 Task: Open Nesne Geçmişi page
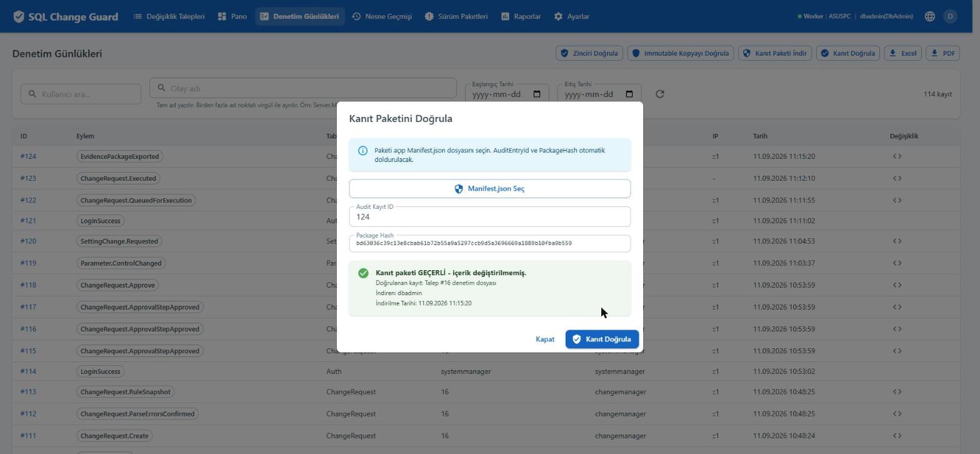(382, 16)
